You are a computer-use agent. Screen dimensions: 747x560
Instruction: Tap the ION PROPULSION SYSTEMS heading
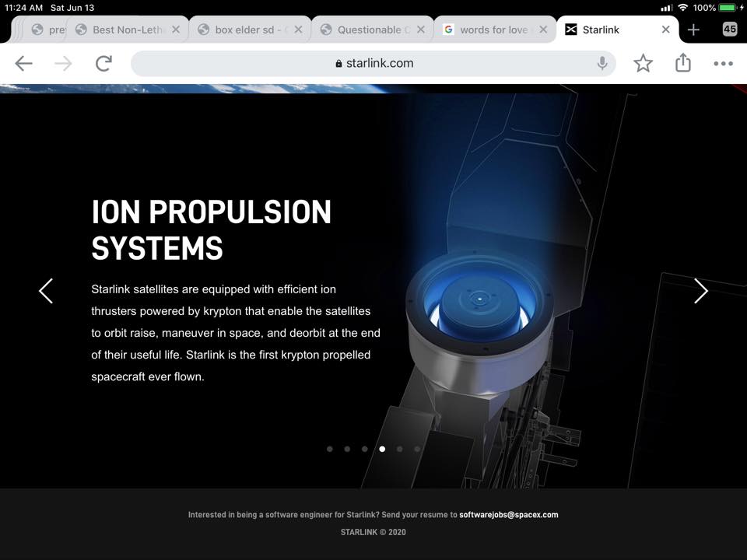[211, 229]
